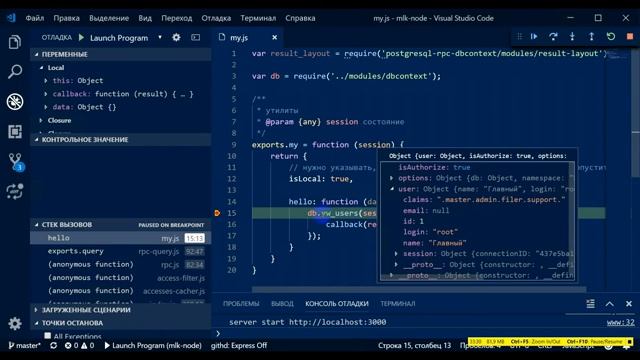Viewport: 640px width, 360px height.
Task: Select the hello stack frame
Action: (x=120, y=238)
